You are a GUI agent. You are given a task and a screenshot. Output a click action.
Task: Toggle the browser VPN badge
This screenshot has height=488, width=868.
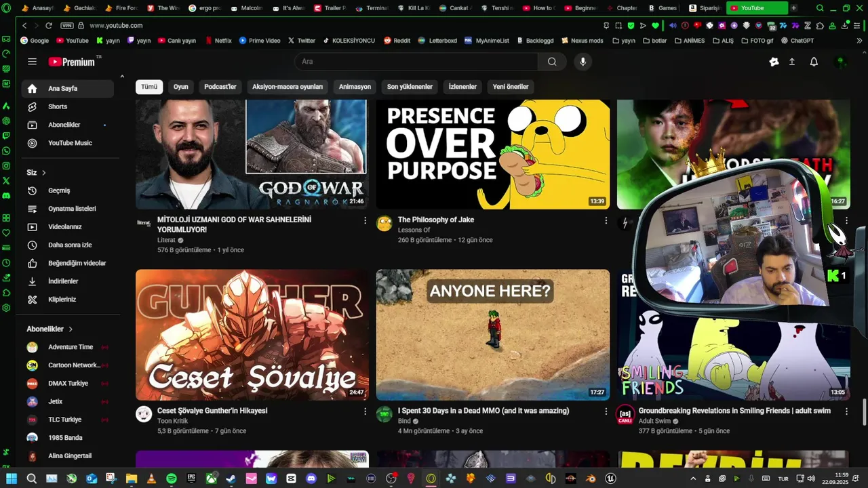[66, 25]
